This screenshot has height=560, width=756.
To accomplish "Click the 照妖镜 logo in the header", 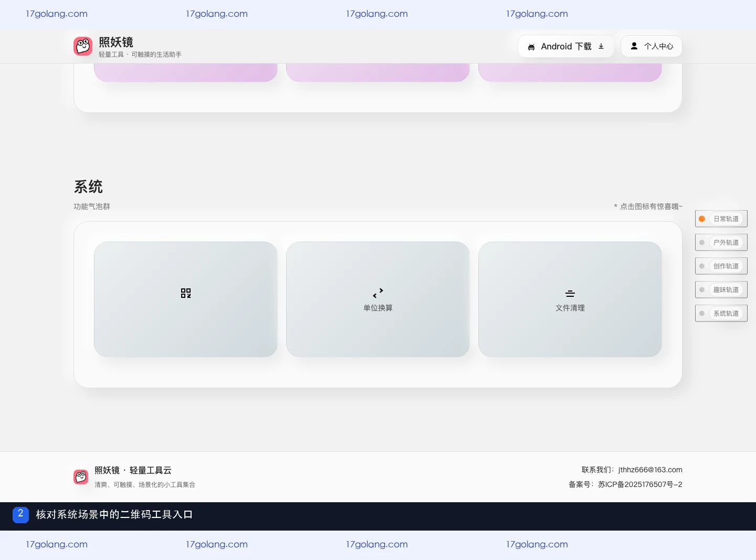I will click(83, 46).
